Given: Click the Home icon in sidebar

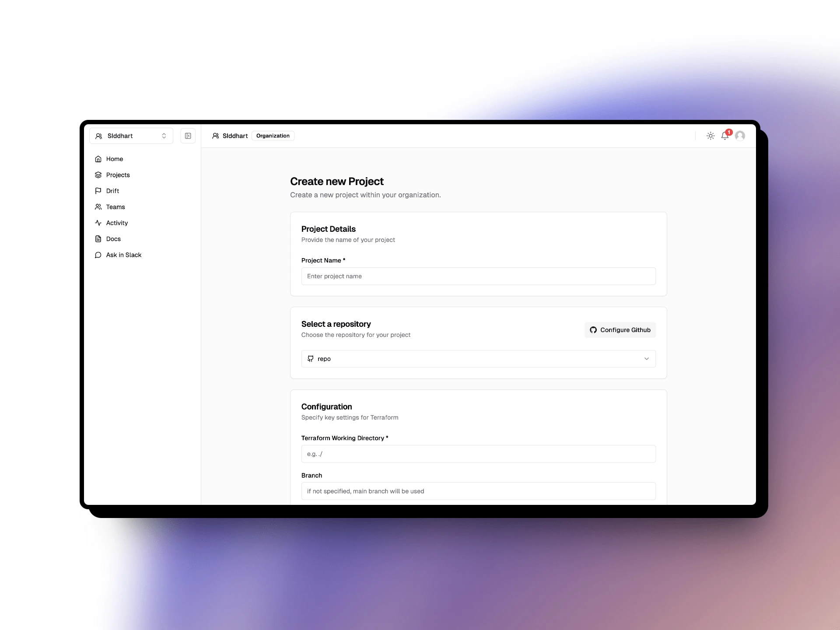Looking at the screenshot, I should pos(98,159).
